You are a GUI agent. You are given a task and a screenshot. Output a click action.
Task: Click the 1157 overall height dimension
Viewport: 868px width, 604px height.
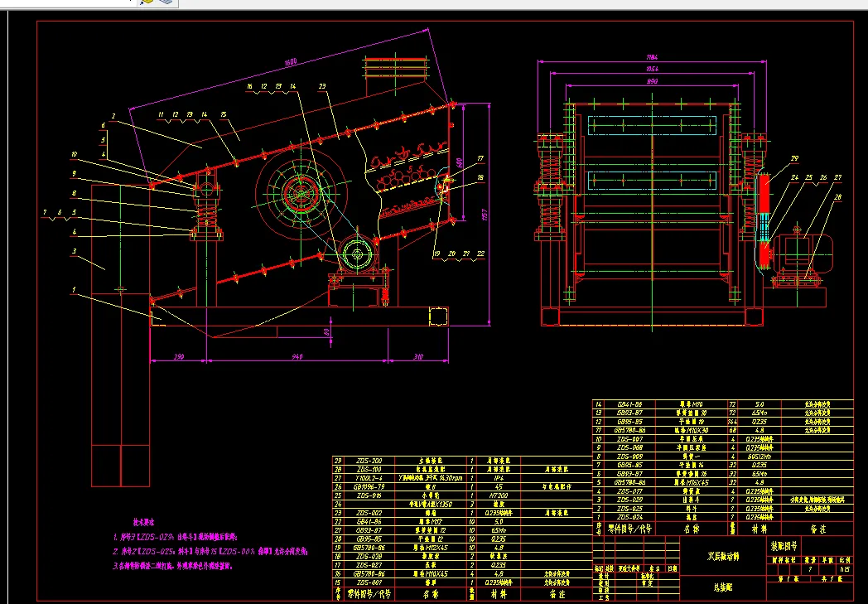(485, 215)
